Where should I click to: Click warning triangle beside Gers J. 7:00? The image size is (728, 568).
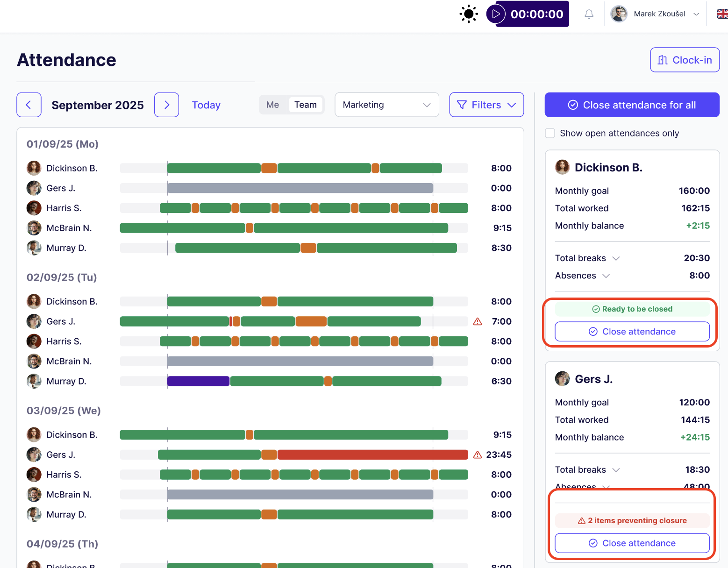pos(478,321)
